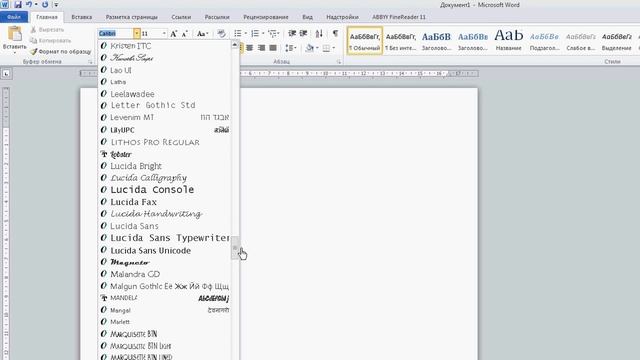Switch to the Рецензирование tab

coord(266,17)
